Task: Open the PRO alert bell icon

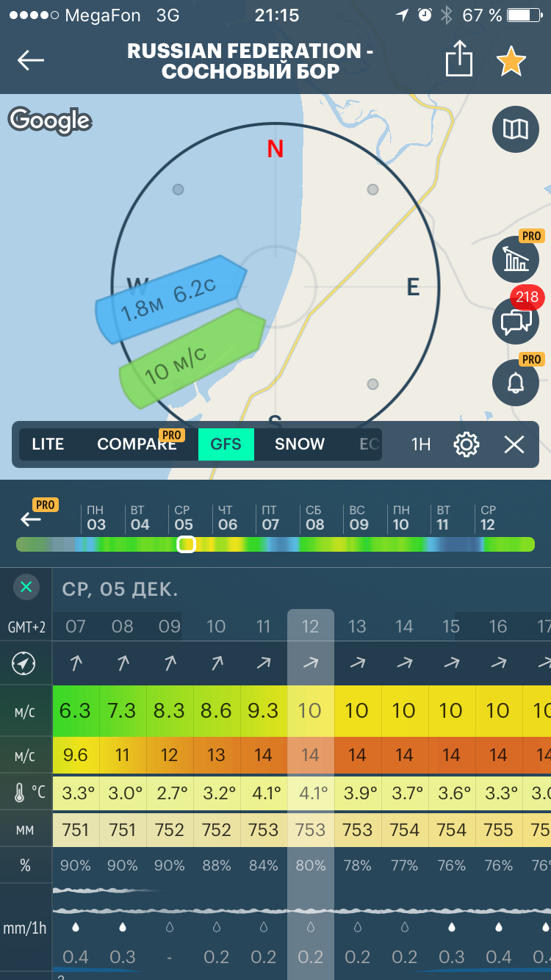Action: 515,382
